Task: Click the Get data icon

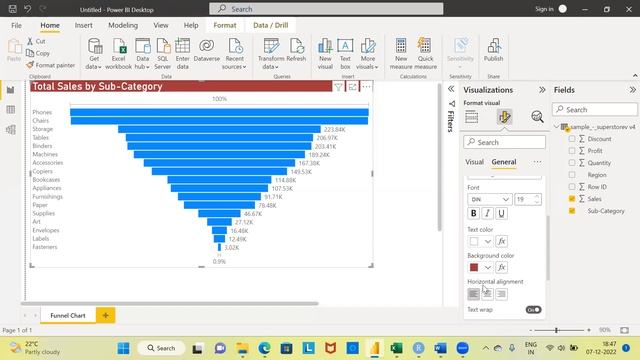Action: (x=94, y=46)
